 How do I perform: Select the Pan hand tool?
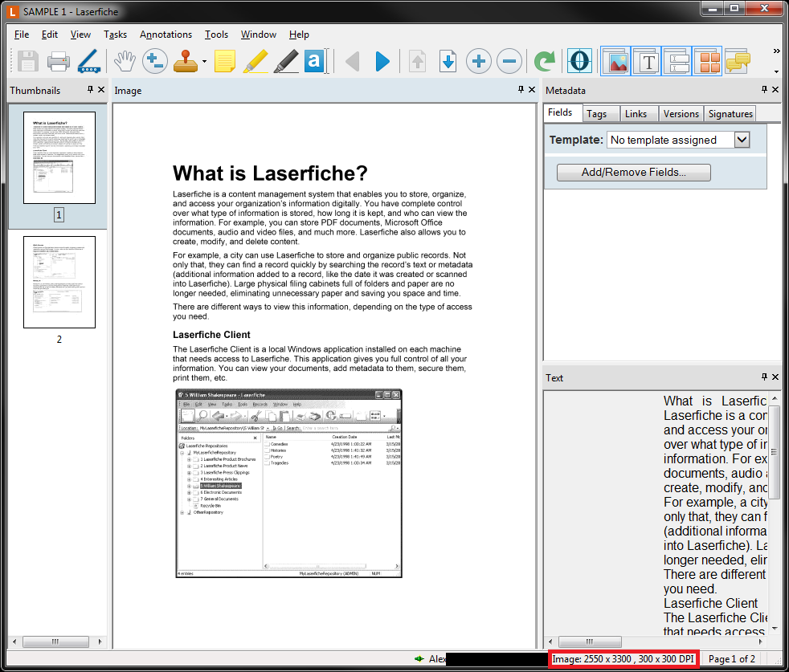125,61
